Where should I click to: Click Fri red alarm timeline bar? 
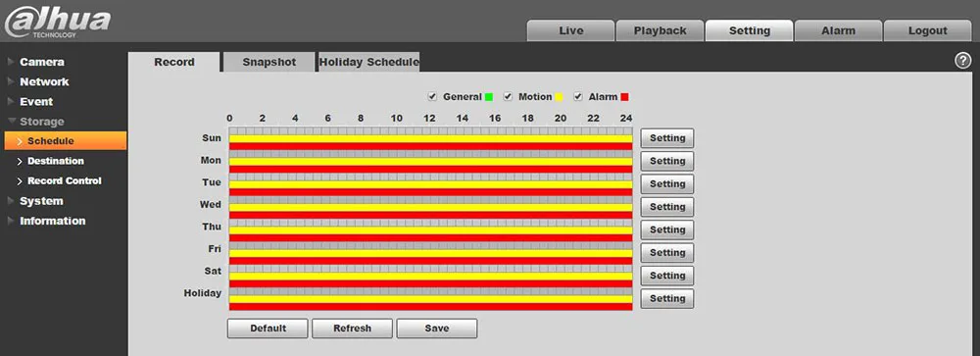click(430, 260)
